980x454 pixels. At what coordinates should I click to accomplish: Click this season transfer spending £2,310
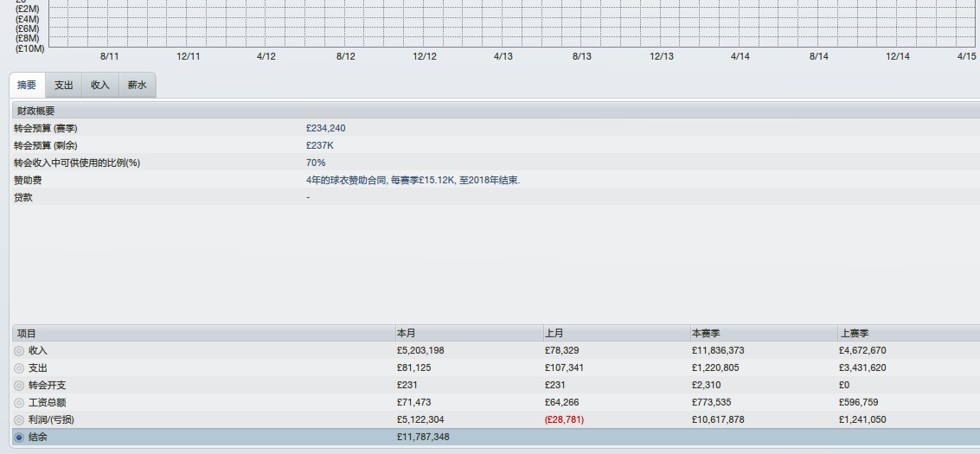[x=707, y=386]
